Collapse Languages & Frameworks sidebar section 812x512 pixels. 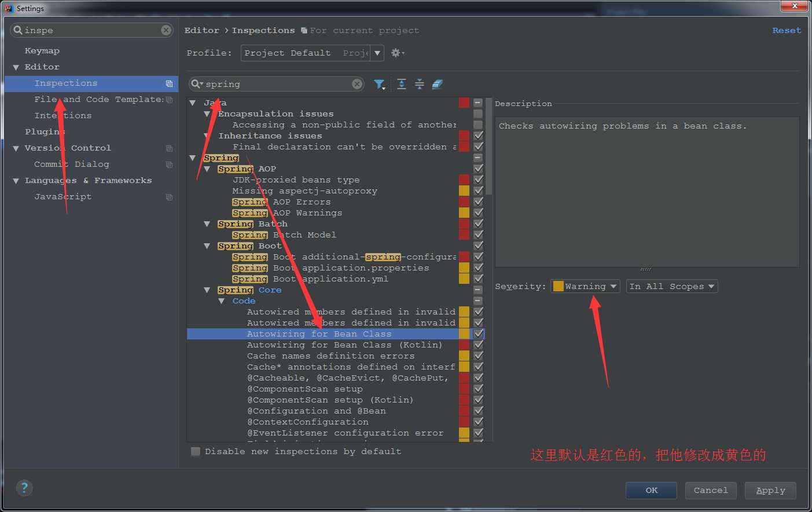16,181
